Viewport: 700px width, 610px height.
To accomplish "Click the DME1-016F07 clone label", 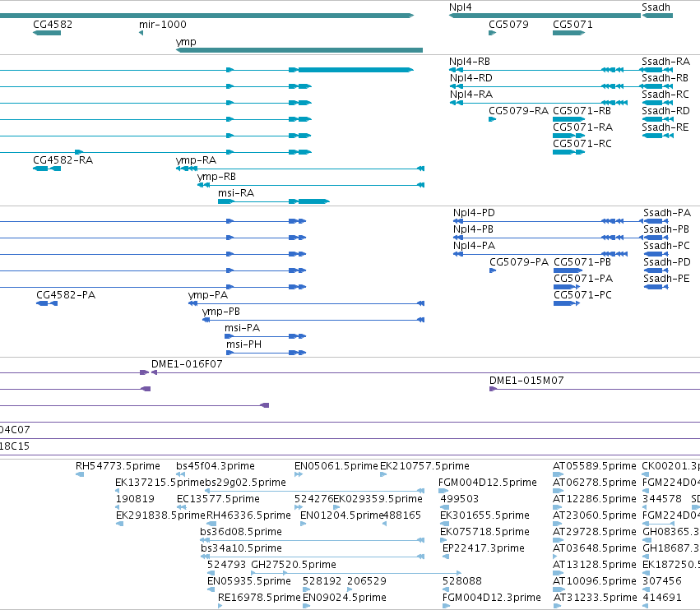I will point(187,364).
